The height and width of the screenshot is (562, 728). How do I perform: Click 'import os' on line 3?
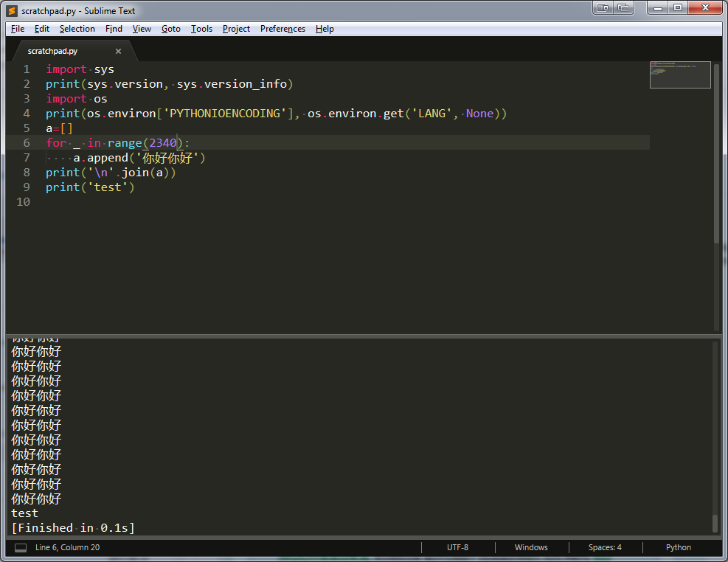pos(77,99)
